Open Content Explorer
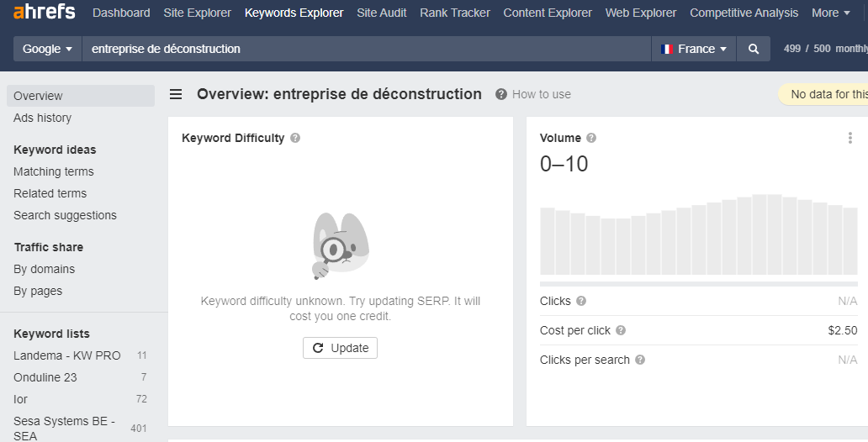 548,13
